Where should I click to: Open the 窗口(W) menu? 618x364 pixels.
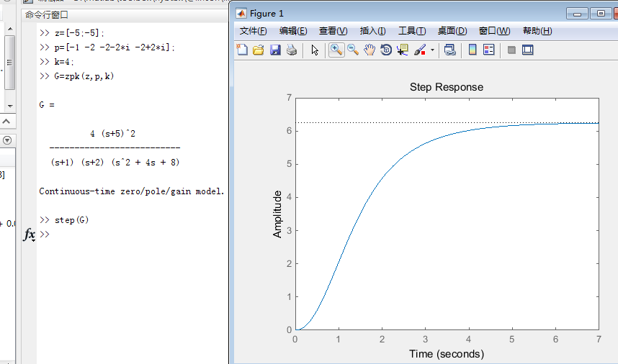[x=494, y=31]
